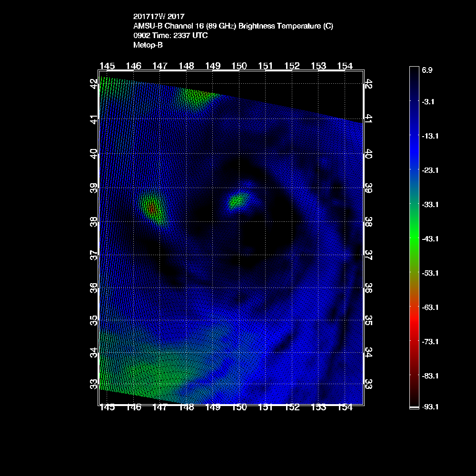
Task: Click longitude label "145" on the top axis
Action: pos(107,66)
